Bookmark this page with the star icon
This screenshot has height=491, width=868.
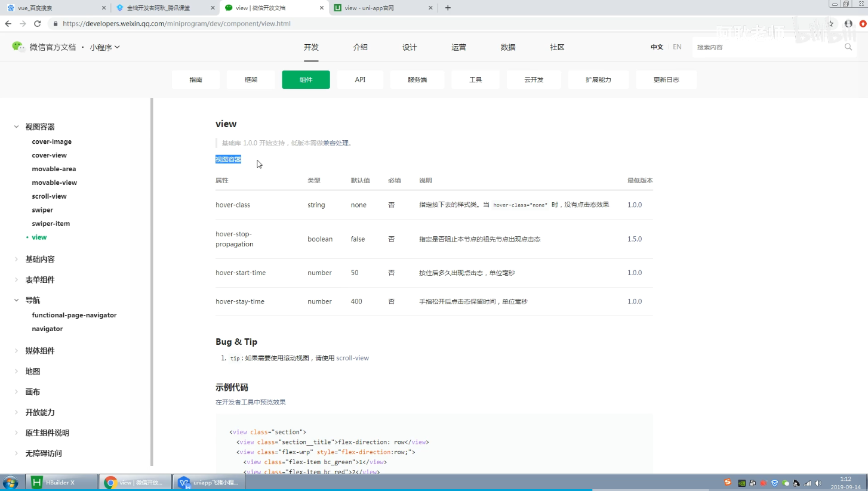[830, 24]
